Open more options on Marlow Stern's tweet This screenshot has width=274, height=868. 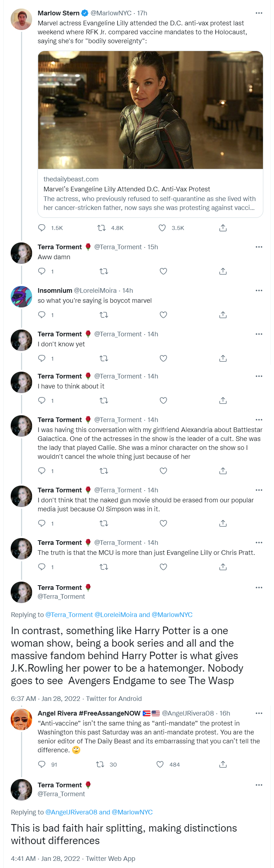tap(259, 13)
